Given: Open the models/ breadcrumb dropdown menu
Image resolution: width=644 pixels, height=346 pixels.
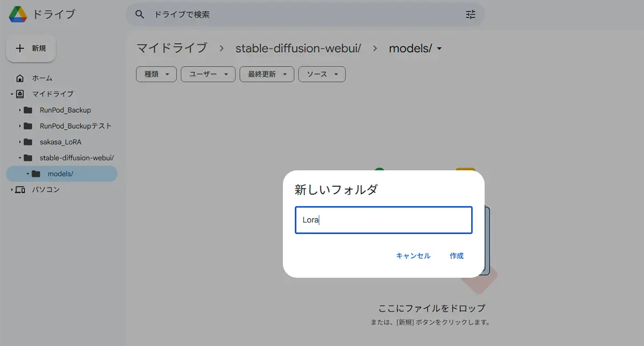Looking at the screenshot, I should [x=440, y=49].
